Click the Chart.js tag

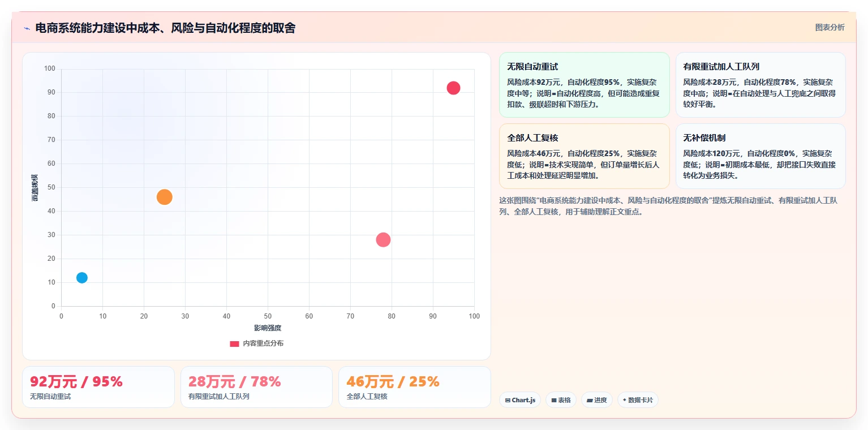click(520, 400)
